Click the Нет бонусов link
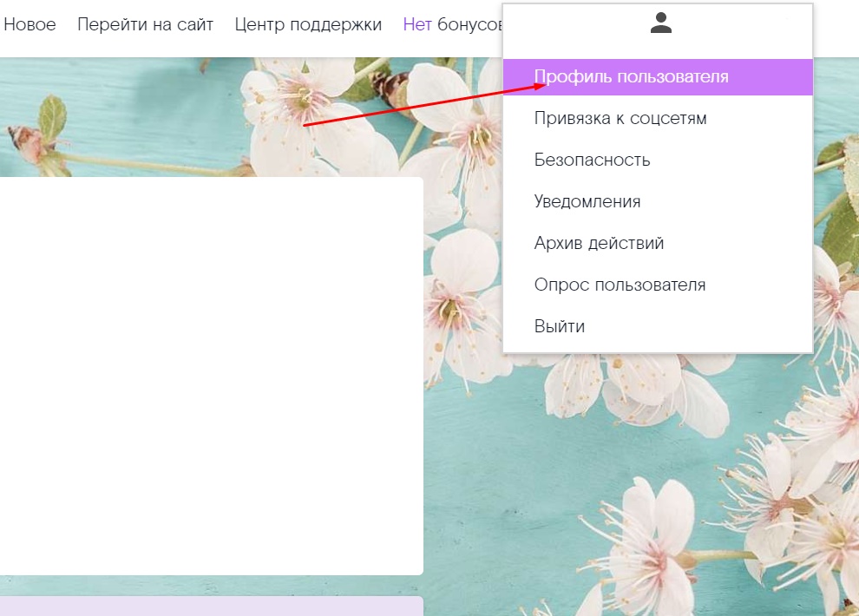 (x=453, y=24)
